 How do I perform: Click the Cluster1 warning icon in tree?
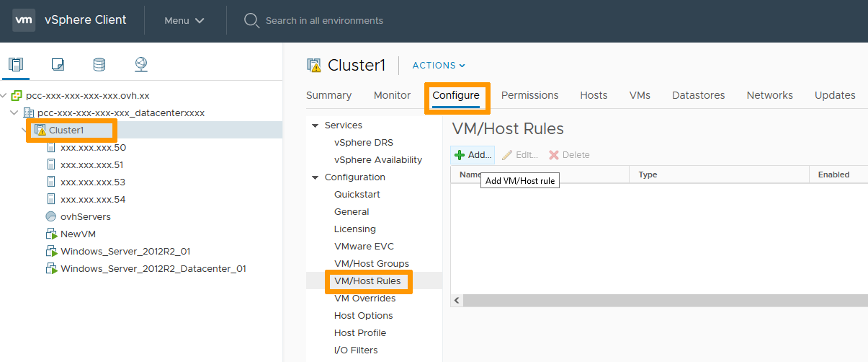(40, 130)
